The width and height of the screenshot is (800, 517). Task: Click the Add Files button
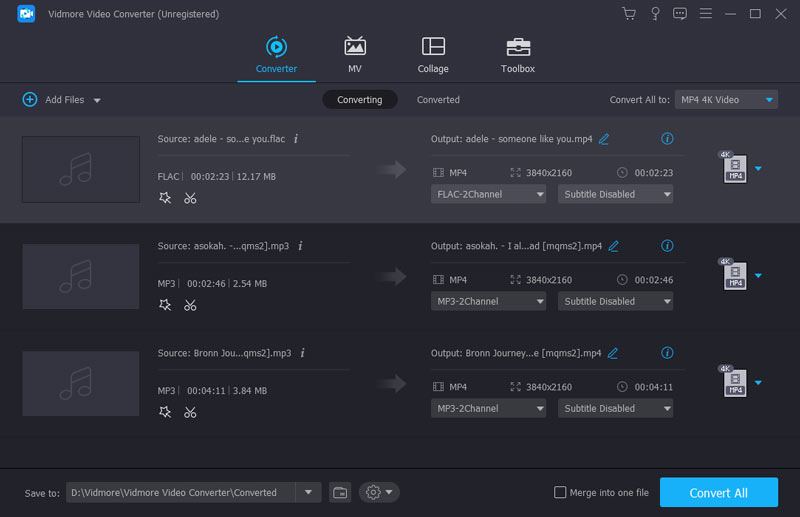(x=53, y=100)
